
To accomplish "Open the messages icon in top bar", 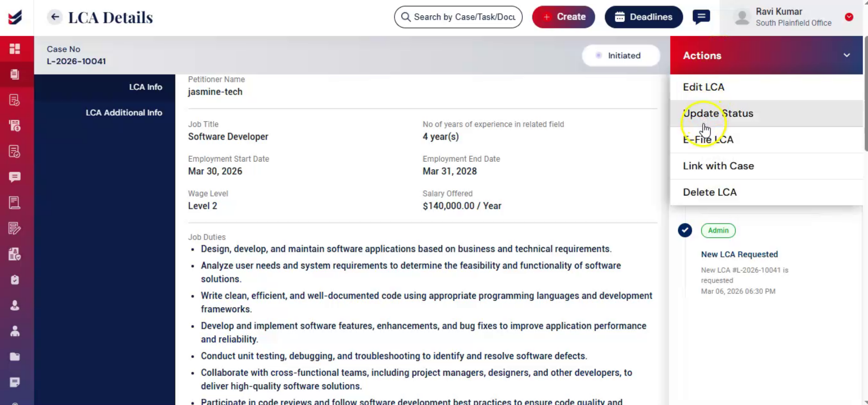I will pos(701,17).
